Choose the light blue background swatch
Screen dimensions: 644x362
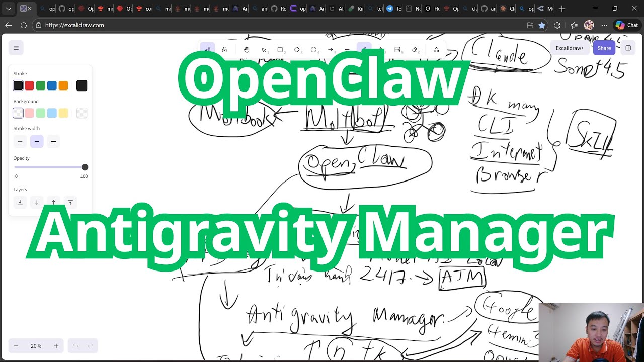click(52, 113)
